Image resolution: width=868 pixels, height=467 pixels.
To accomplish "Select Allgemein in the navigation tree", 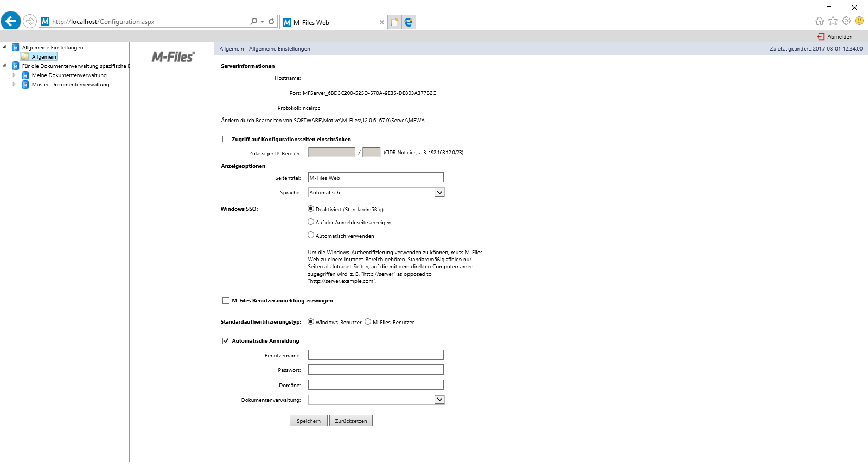I will (x=43, y=57).
